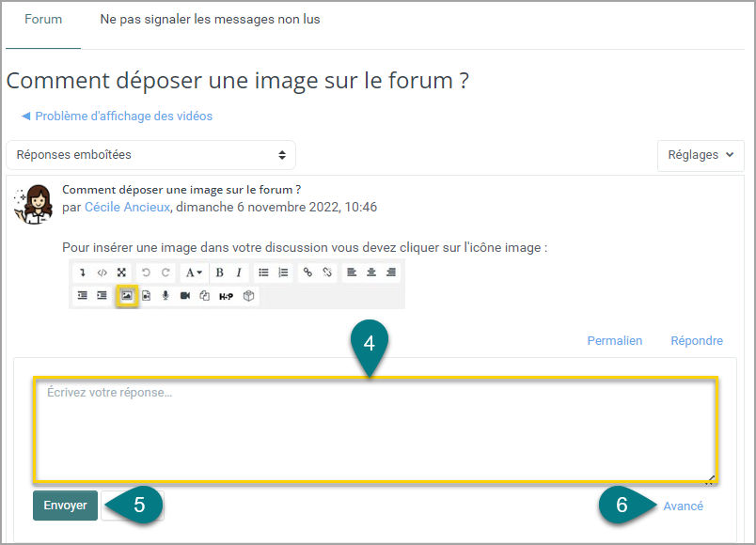Click the undo icon
The height and width of the screenshot is (545, 756).
click(146, 272)
